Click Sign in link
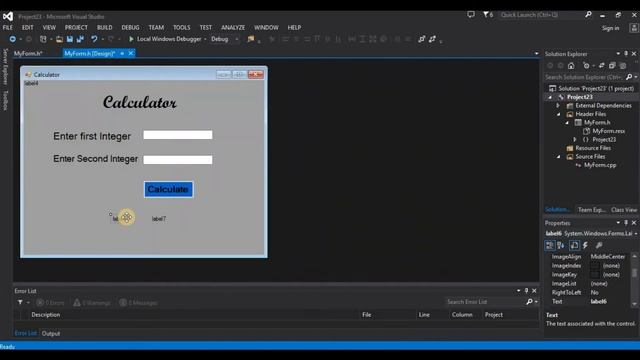This screenshot has width=640, height=360. 611,28
